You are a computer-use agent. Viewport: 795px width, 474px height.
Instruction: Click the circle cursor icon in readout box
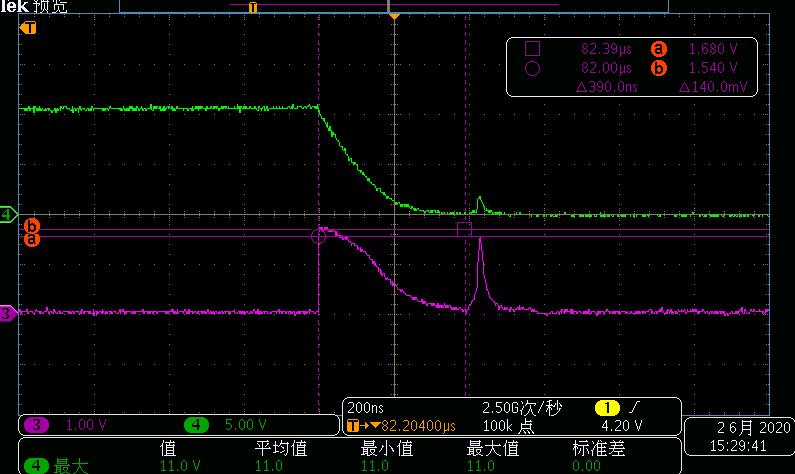click(532, 68)
